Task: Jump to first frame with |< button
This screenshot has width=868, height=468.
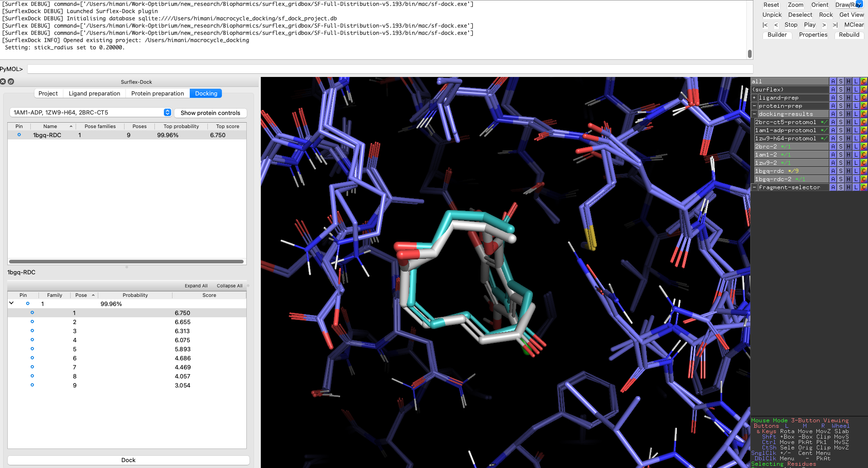Action: click(x=765, y=25)
